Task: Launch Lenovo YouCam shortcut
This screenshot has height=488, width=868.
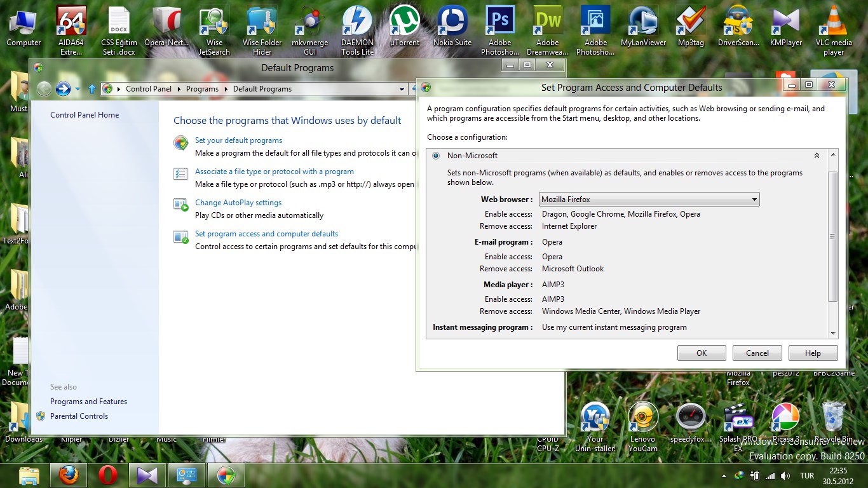Action: (x=643, y=426)
